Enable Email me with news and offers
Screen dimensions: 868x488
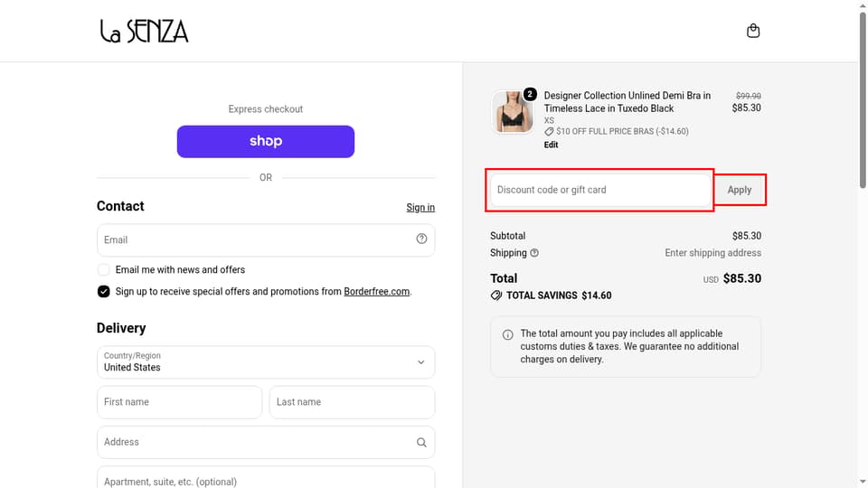tap(103, 270)
